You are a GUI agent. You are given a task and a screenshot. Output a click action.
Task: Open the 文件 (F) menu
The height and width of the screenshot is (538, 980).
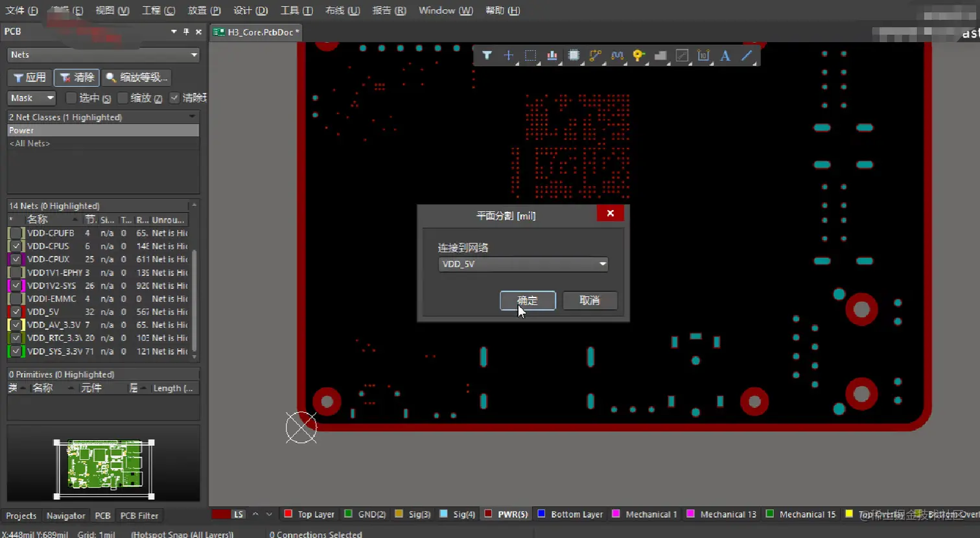(21, 10)
